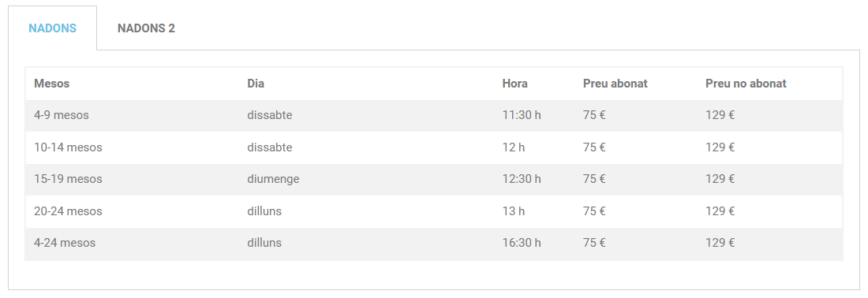Select the 20-24 mesos row
Image resolution: width=868 pixels, height=298 pixels.
coord(434,211)
